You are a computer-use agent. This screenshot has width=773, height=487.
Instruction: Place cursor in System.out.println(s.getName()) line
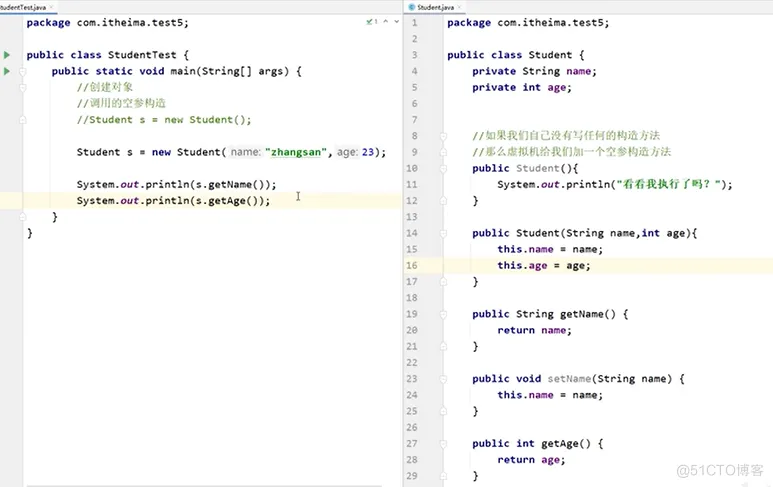[x=176, y=184]
